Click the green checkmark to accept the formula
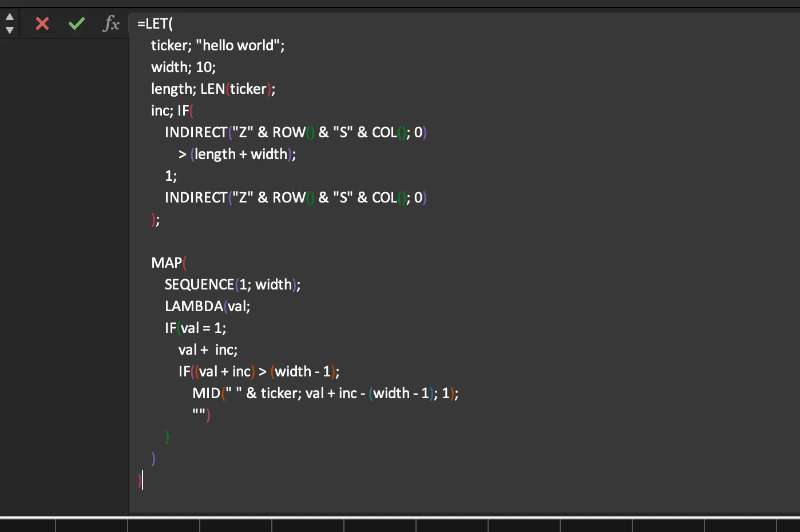The height and width of the screenshot is (532, 800). 76,23
